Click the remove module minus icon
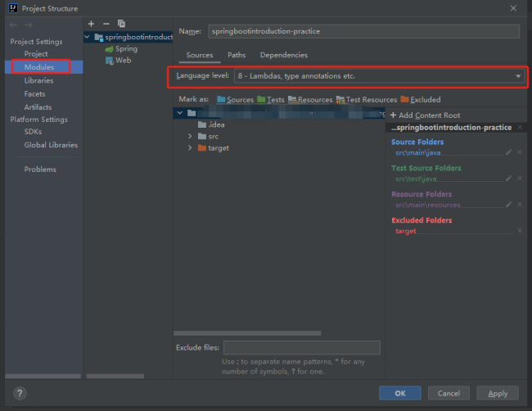Image resolution: width=532 pixels, height=411 pixels. pos(106,24)
